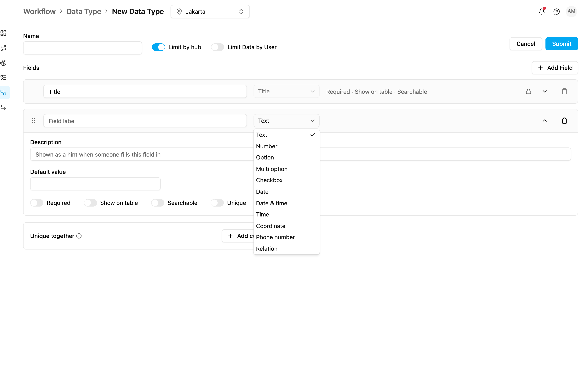Viewport: 588px width, 385px height.
Task: Focus the Description hint input
Action: click(x=300, y=154)
